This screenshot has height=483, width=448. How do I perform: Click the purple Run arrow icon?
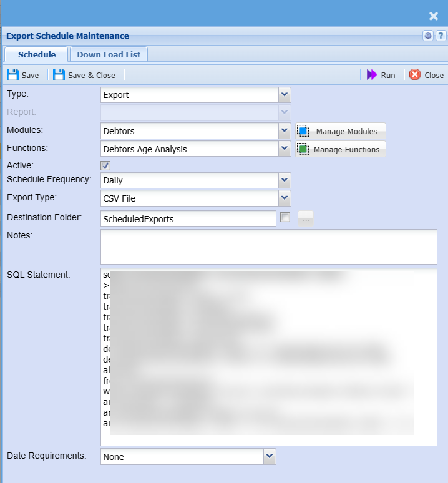pyautogui.click(x=372, y=75)
